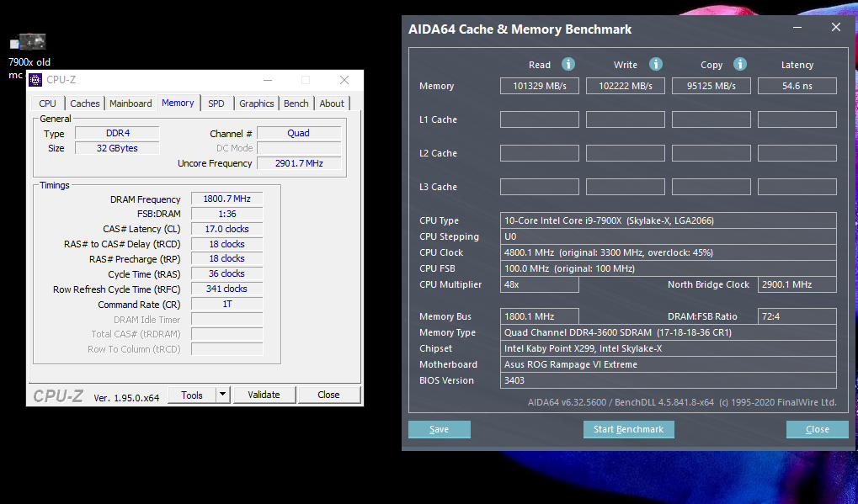Image resolution: width=858 pixels, height=504 pixels.
Task: Click the Motherboard field Asus ROG Rampage VI
Action: coord(668,364)
